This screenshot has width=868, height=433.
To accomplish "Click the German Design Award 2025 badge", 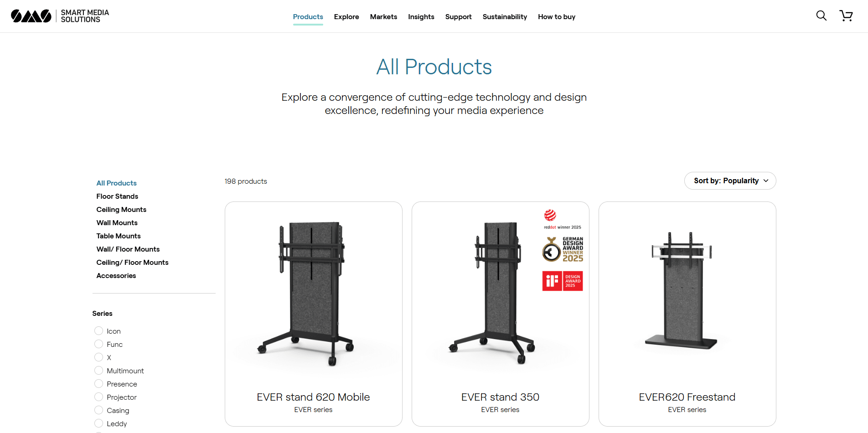I will (x=563, y=249).
